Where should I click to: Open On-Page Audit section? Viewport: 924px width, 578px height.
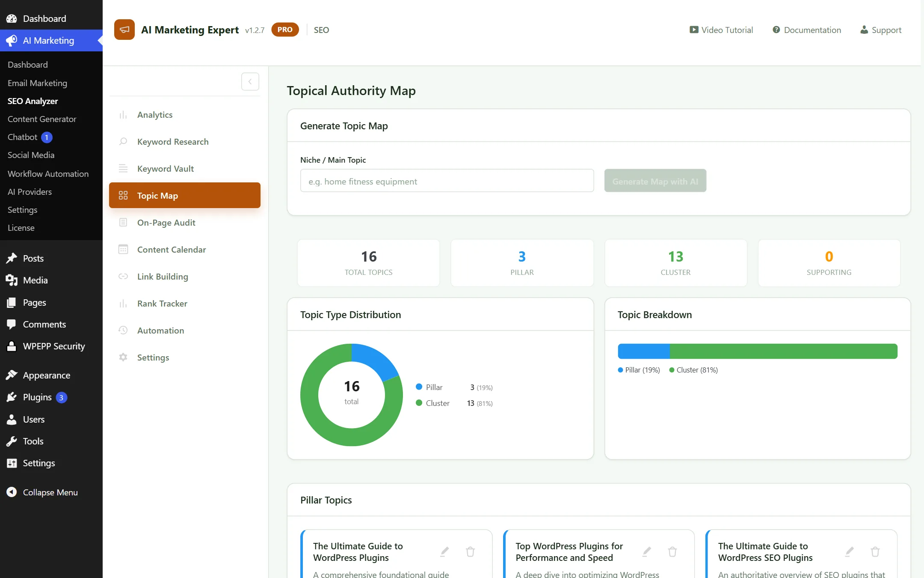[x=185, y=223]
